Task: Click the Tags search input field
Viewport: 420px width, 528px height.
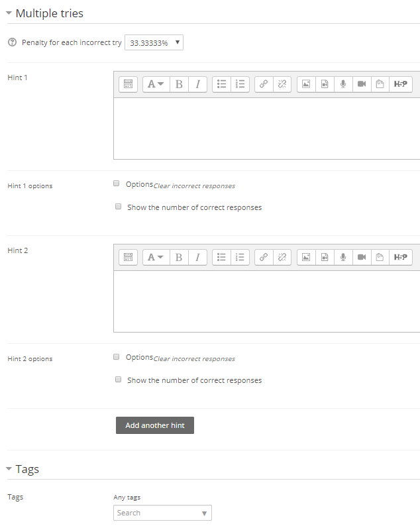Action: coord(158,513)
